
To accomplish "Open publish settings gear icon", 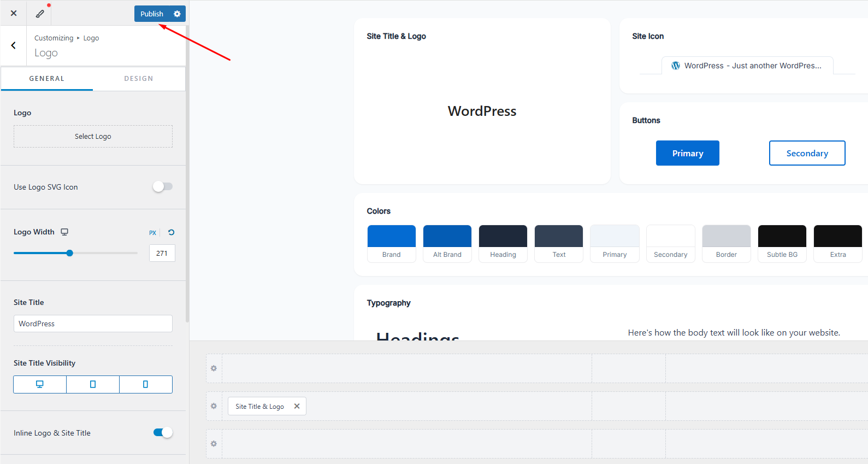I will [177, 14].
